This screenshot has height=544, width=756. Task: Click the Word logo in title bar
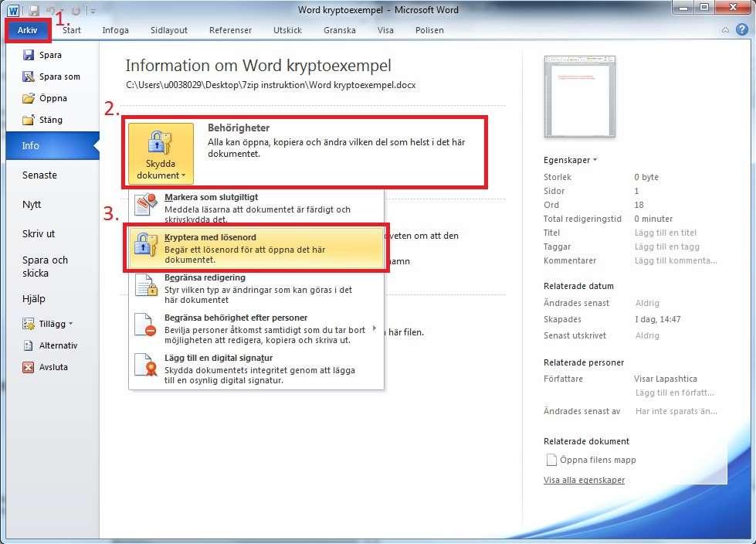click(13, 10)
